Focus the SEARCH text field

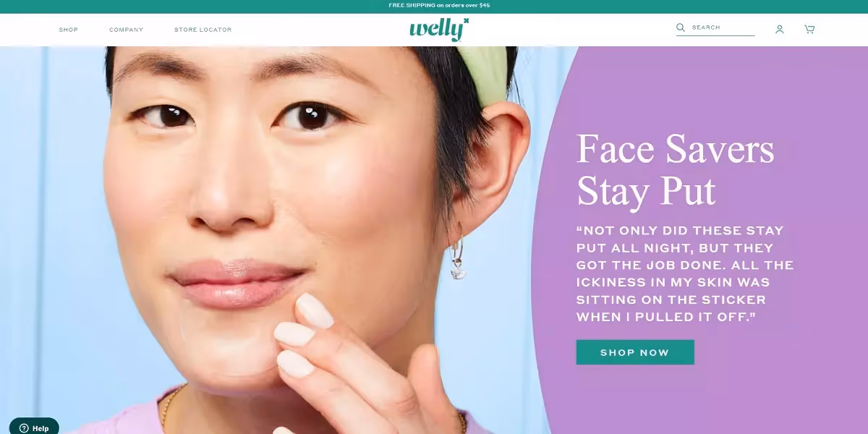tap(722, 27)
